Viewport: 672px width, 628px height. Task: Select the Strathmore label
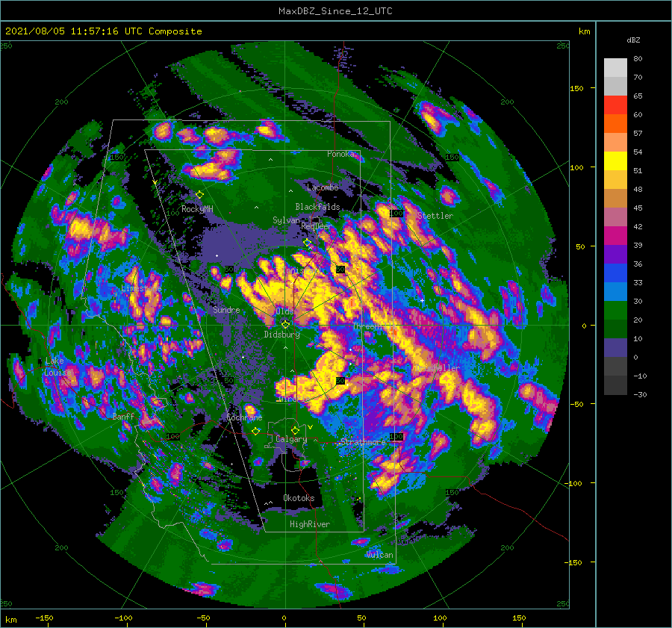click(363, 442)
